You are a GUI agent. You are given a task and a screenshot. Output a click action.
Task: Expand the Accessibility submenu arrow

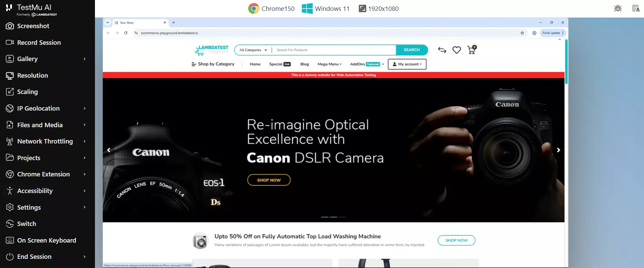click(x=84, y=191)
